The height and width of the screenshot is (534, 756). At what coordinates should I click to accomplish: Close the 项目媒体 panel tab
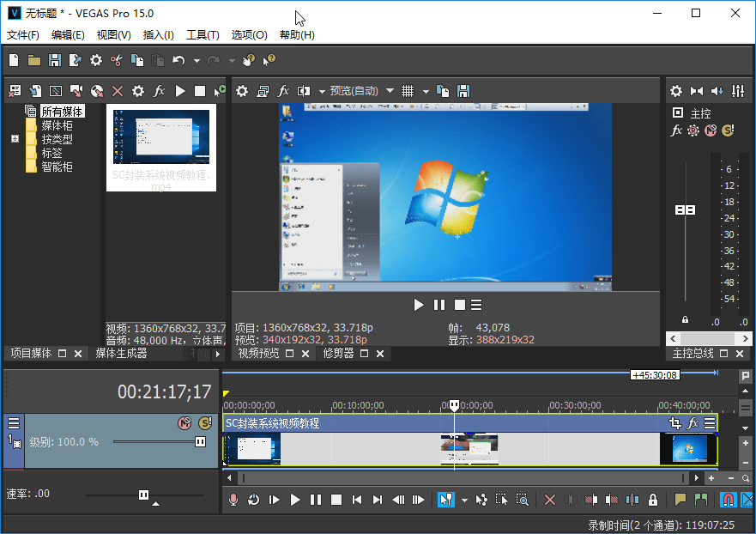coord(77,354)
